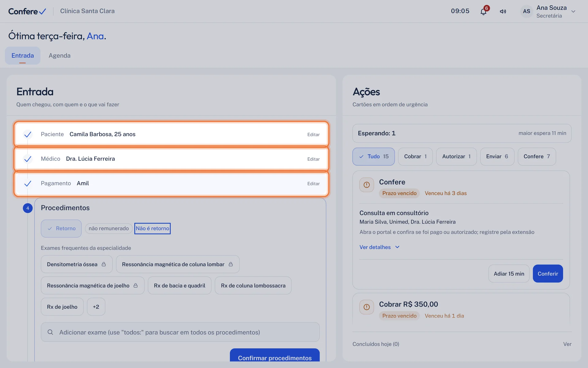Click the Pagamento row checkmark icon

click(x=28, y=183)
